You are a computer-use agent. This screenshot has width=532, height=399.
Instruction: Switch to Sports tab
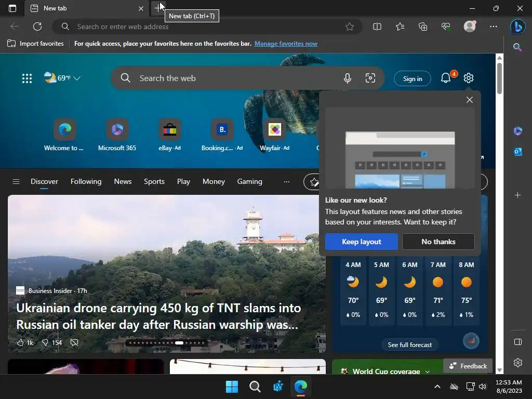[x=154, y=181]
